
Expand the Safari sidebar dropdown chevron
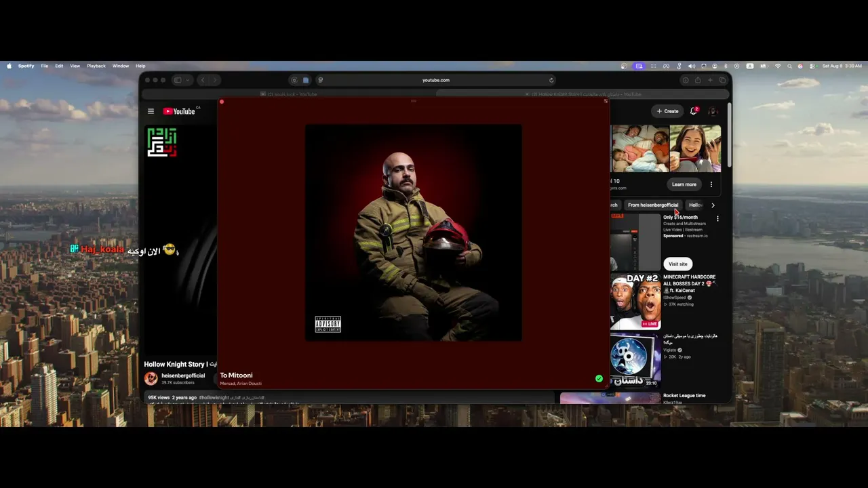pyautogui.click(x=188, y=80)
